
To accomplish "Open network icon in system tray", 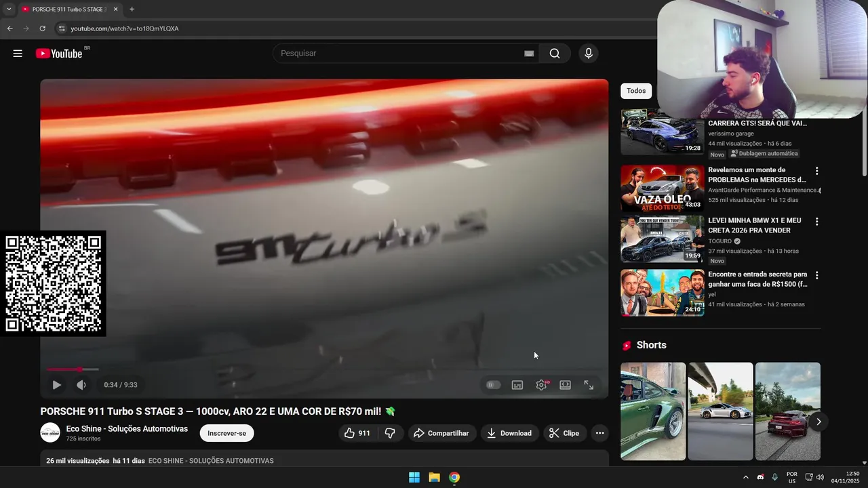I will pos(809,477).
